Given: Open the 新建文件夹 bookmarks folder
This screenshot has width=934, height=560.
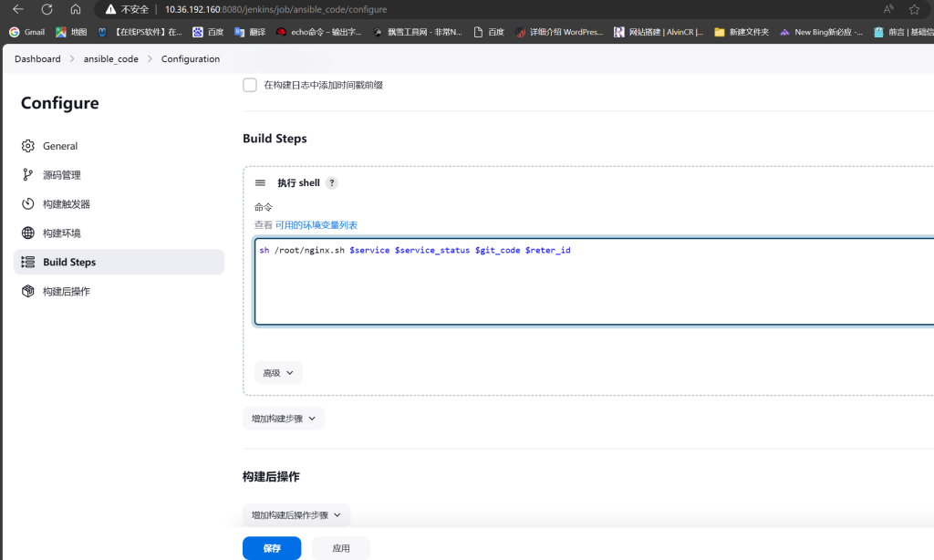Looking at the screenshot, I should 742,32.
